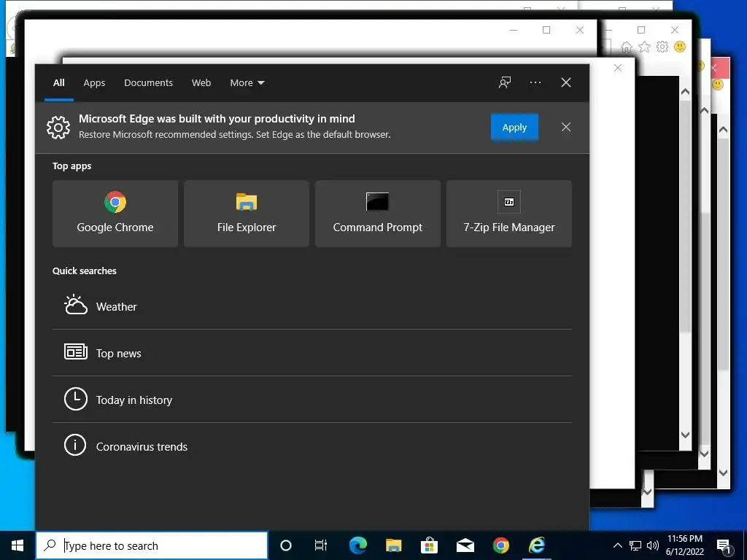747x560 pixels.
Task: Select the Weather quick search
Action: coord(312,306)
